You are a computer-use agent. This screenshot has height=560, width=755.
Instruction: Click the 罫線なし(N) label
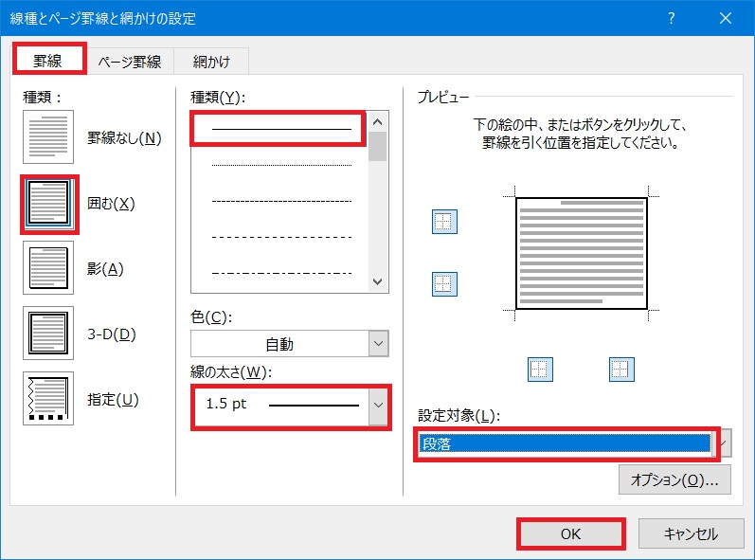coord(124,138)
